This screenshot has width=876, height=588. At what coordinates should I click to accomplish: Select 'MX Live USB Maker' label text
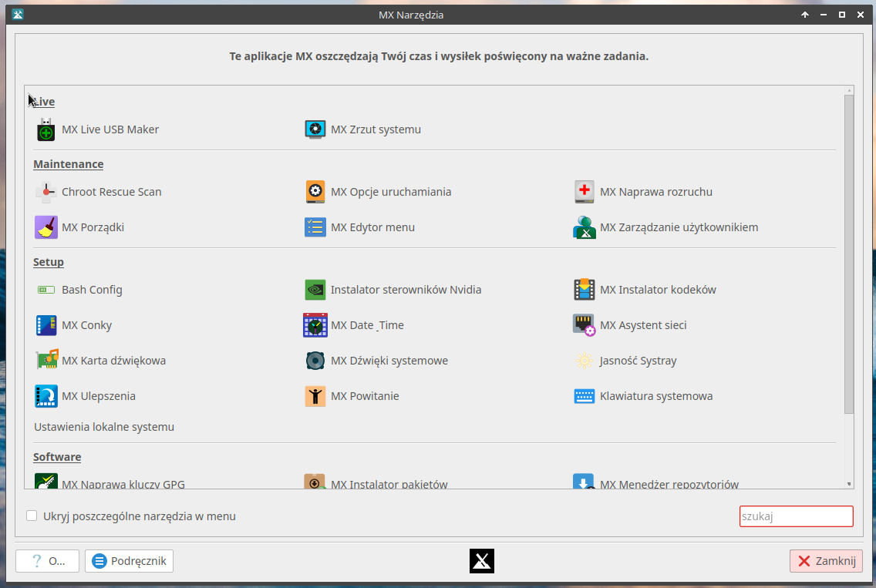coord(110,129)
